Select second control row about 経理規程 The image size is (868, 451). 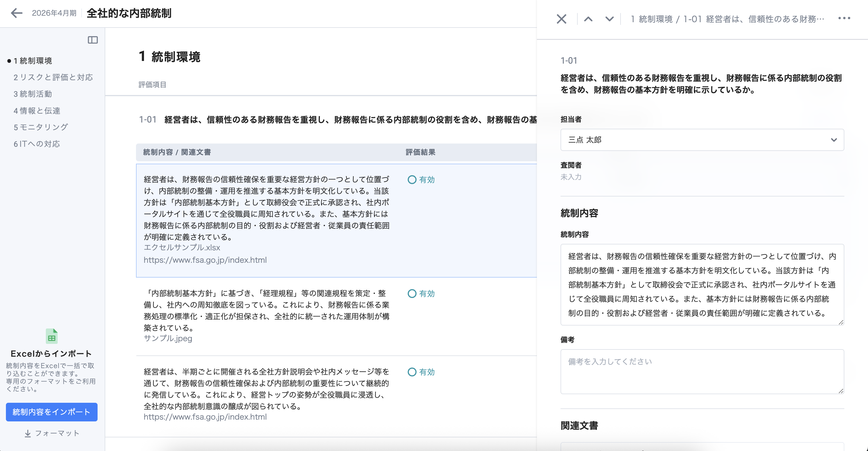click(336, 316)
